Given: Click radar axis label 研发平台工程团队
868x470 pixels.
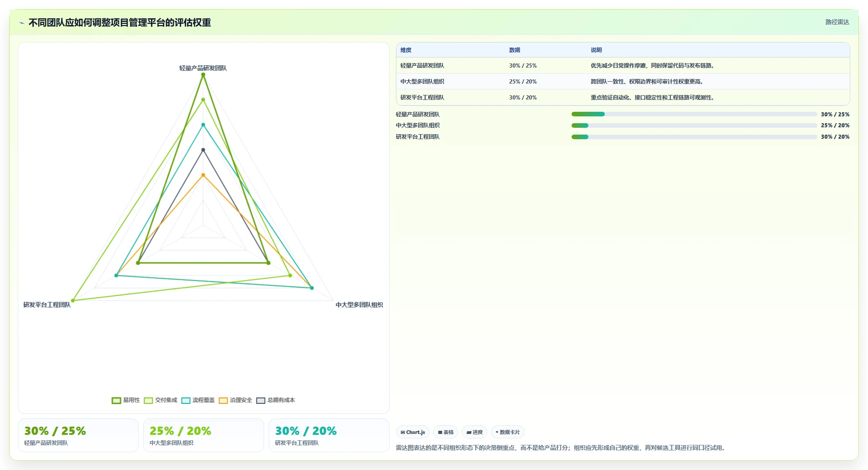Looking at the screenshot, I should coord(47,305).
